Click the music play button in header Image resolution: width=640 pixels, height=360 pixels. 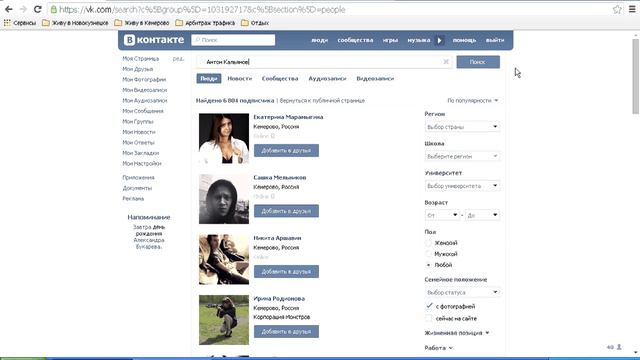440,40
